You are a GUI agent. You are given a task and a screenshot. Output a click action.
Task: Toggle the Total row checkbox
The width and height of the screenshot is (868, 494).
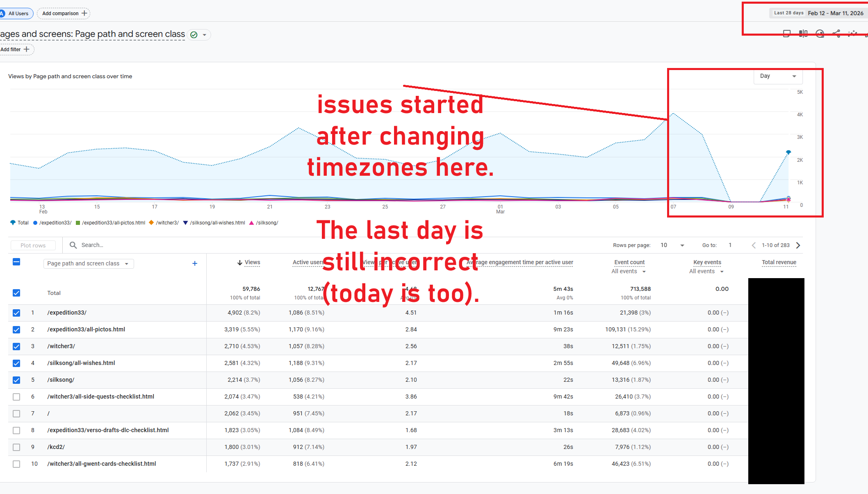pos(16,293)
